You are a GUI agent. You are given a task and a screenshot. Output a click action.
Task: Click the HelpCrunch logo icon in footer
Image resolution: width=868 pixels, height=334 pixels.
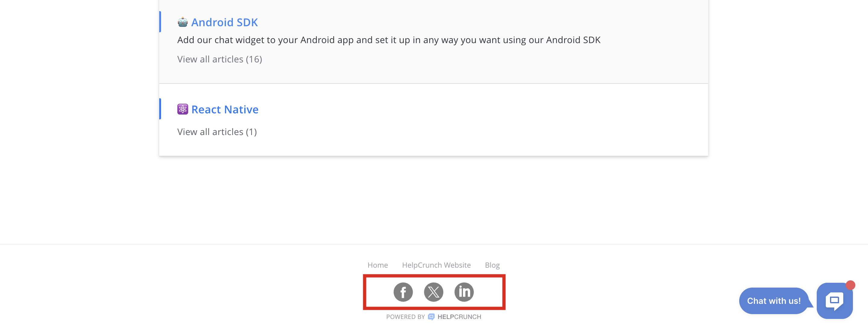(431, 317)
